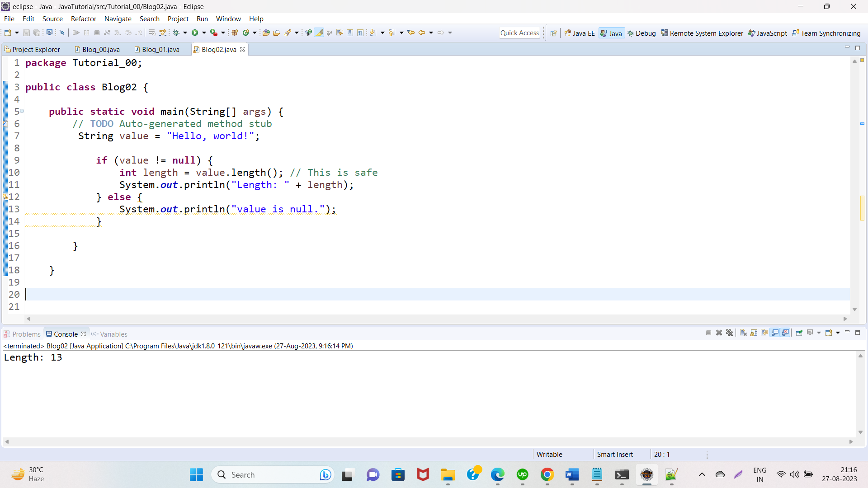
Task: Open the Search dialog icon
Action: [x=288, y=33]
